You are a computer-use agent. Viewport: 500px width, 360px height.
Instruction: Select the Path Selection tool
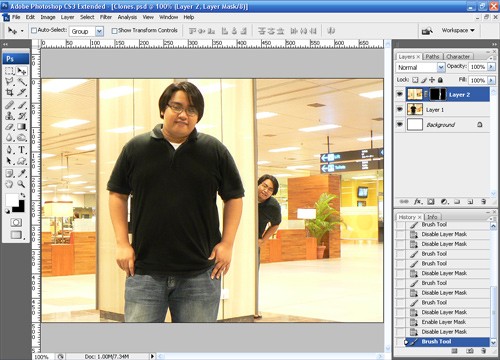coord(9,161)
